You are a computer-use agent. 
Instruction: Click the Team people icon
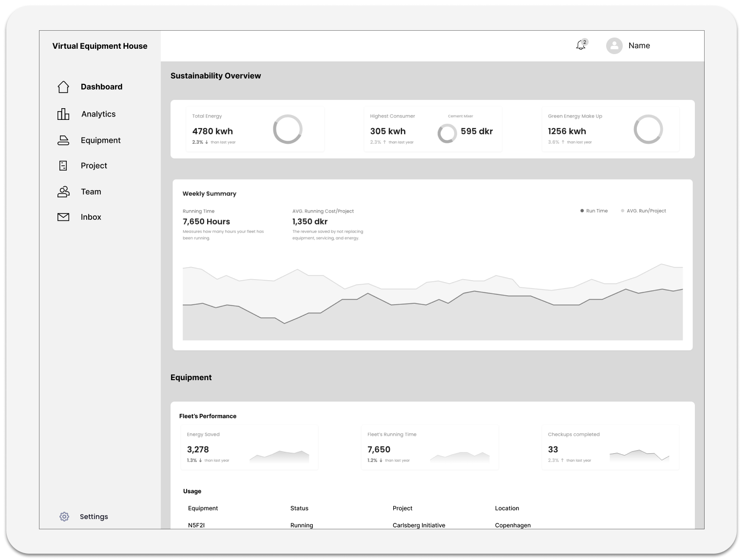(63, 192)
